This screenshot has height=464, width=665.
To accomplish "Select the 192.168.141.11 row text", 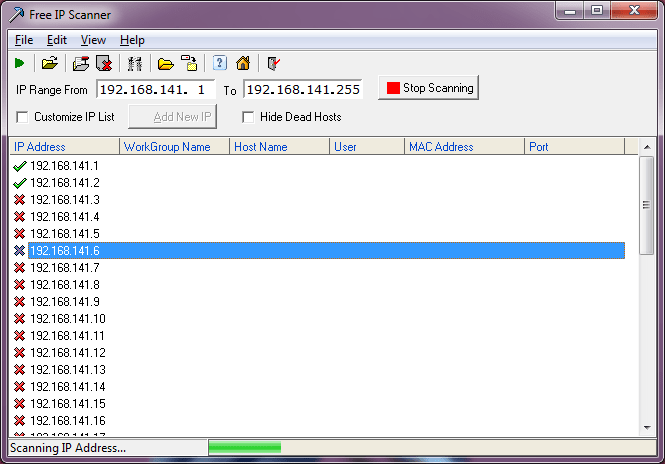I will click(x=67, y=335).
